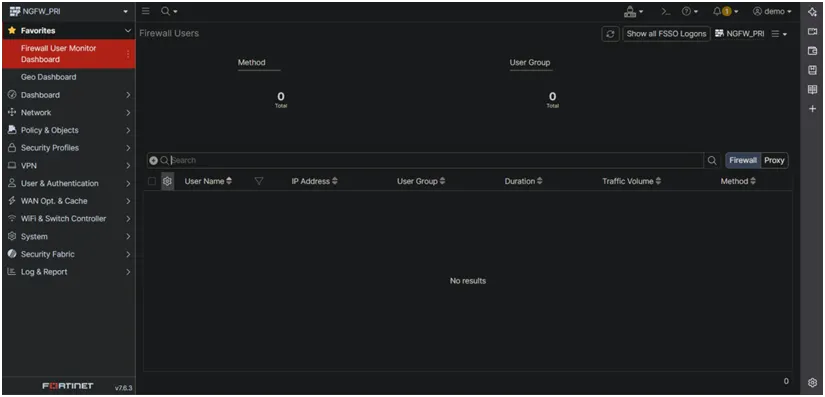The image size is (825, 397).
Task: Sort by Traffic Volume column
Action: (x=632, y=181)
